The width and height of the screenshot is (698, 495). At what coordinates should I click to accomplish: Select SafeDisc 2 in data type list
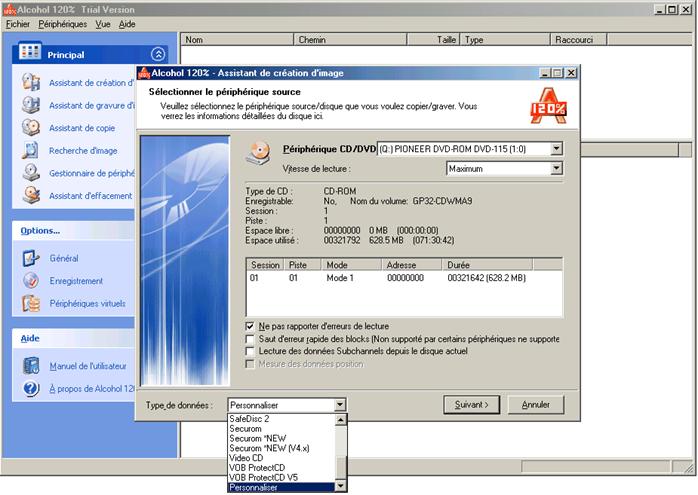coord(281,418)
